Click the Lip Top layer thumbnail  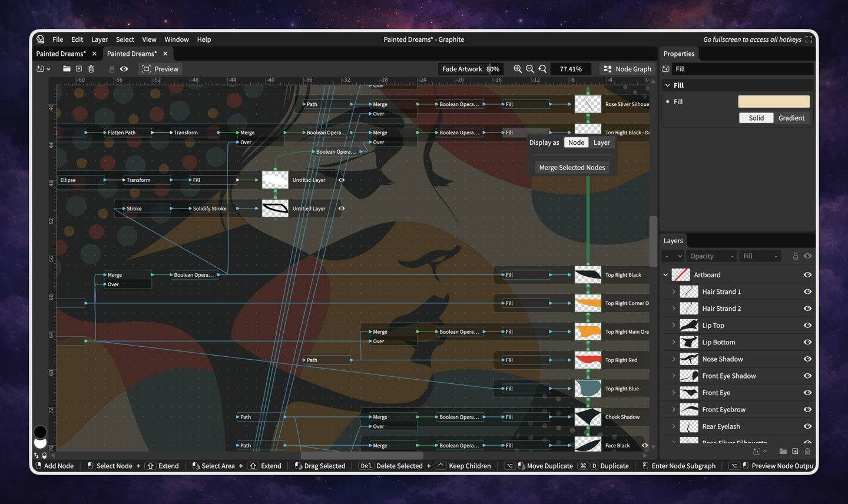pos(689,325)
